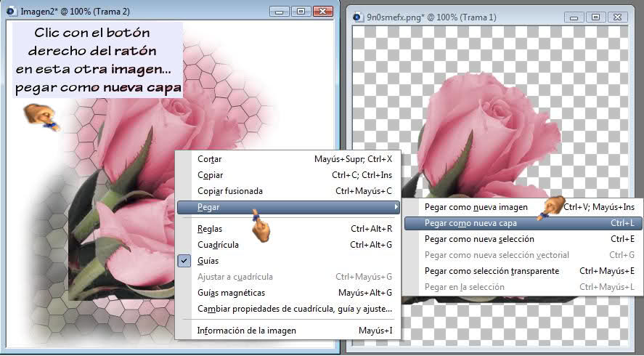Close the Imagen2 window

point(322,12)
